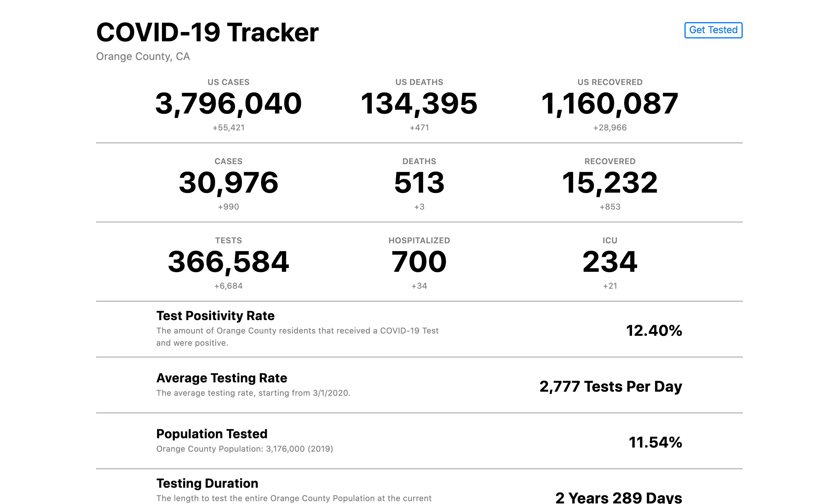Click the Average Testing Rate heading
The height and width of the screenshot is (504, 840).
tap(222, 378)
